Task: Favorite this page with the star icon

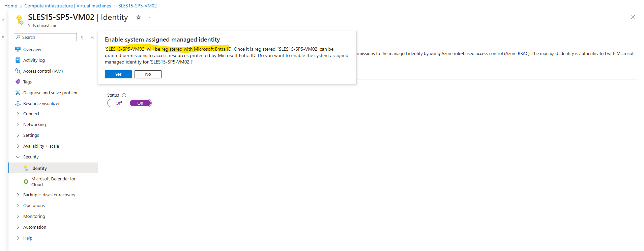Action: pyautogui.click(x=139, y=17)
